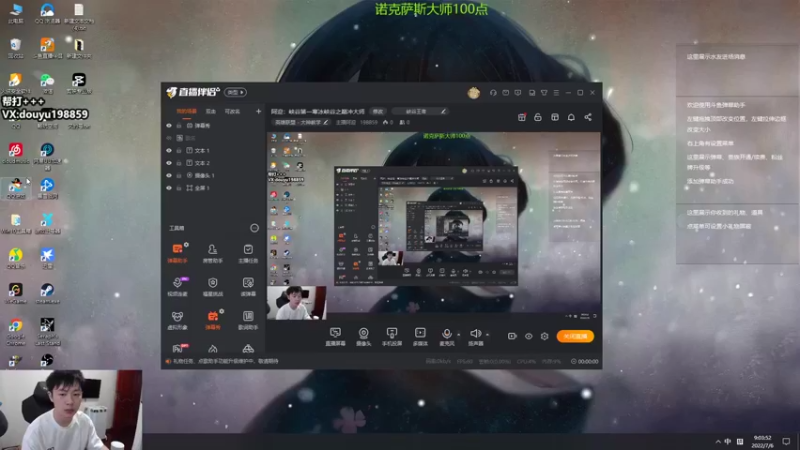Open the bell notifications icon
Image resolution: width=800 pixels, height=450 pixels.
571,117
